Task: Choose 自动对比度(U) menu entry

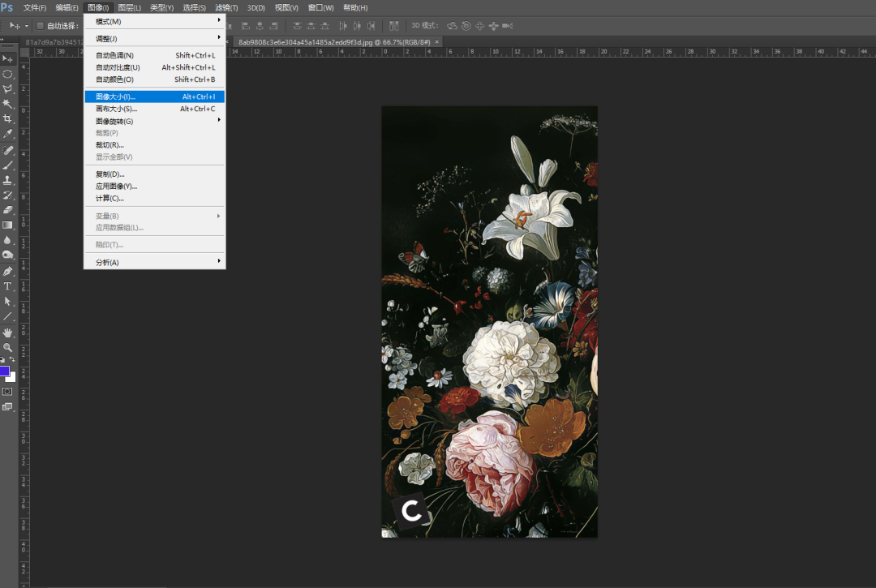Action: tap(155, 67)
